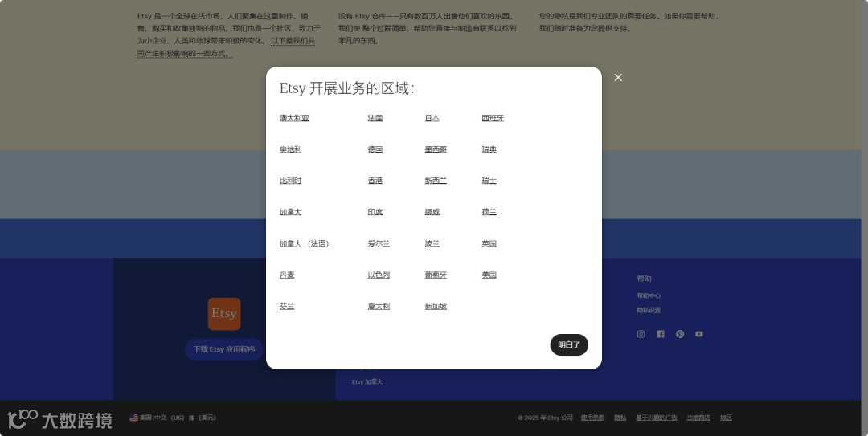This screenshot has width=868, height=436.
Task: Open Etsy 加拿大 footer link
Action: click(x=367, y=381)
